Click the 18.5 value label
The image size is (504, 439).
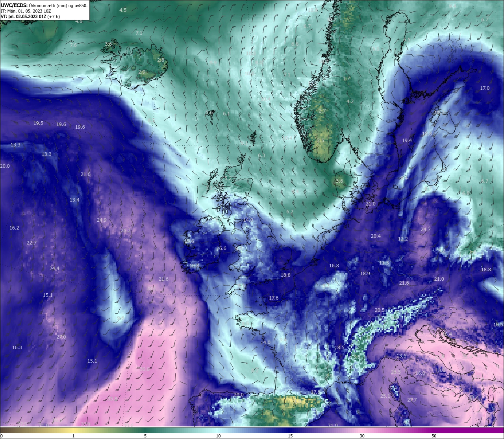(339, 347)
